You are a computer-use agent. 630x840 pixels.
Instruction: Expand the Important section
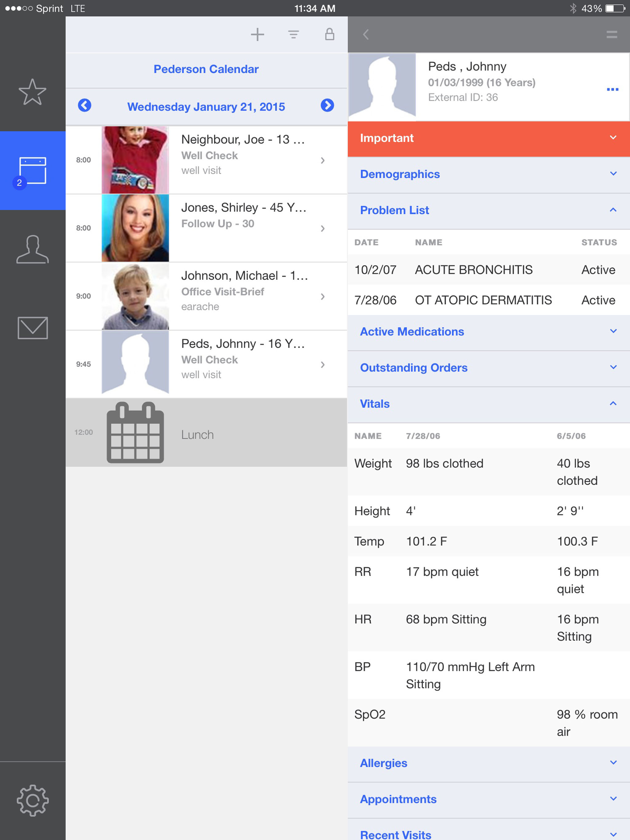[488, 138]
